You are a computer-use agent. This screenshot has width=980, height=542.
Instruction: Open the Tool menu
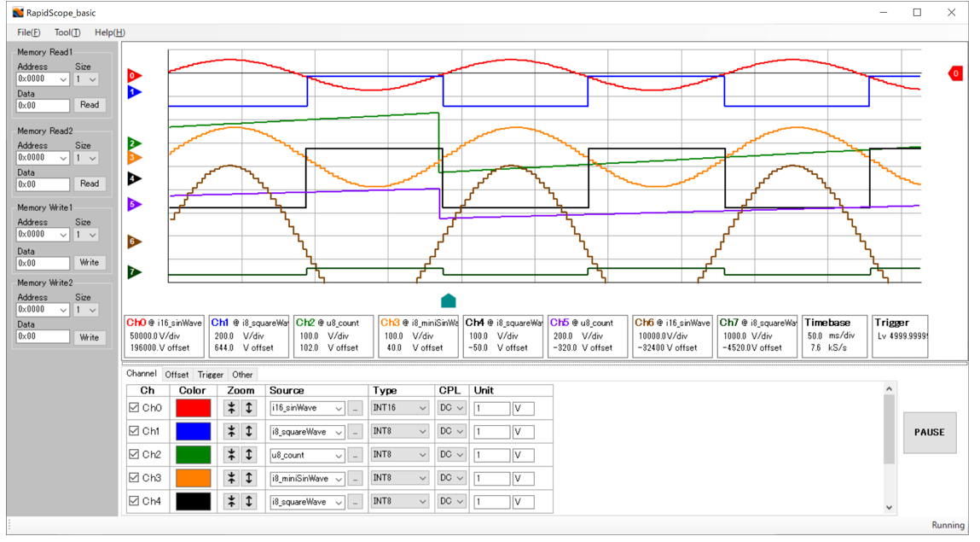[67, 32]
